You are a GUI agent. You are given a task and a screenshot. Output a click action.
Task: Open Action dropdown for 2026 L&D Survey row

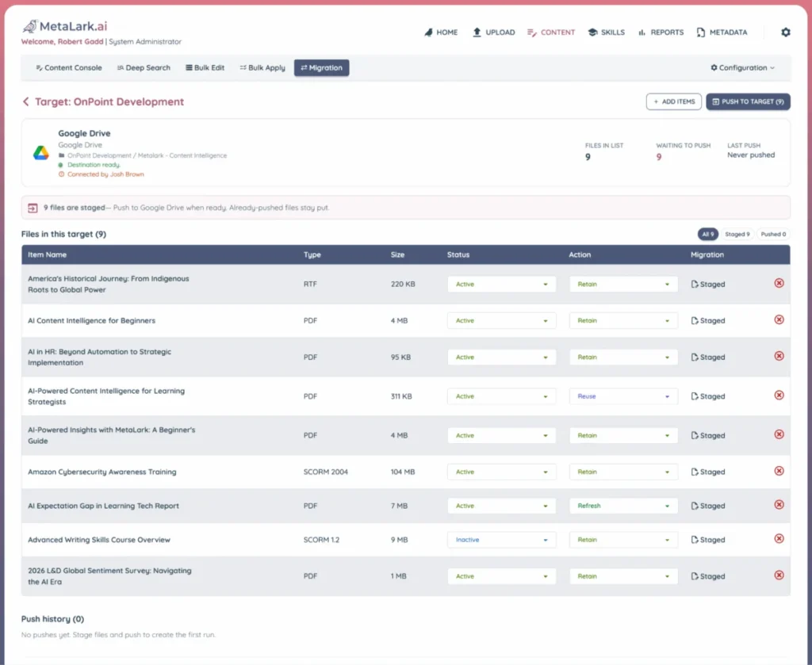point(623,576)
